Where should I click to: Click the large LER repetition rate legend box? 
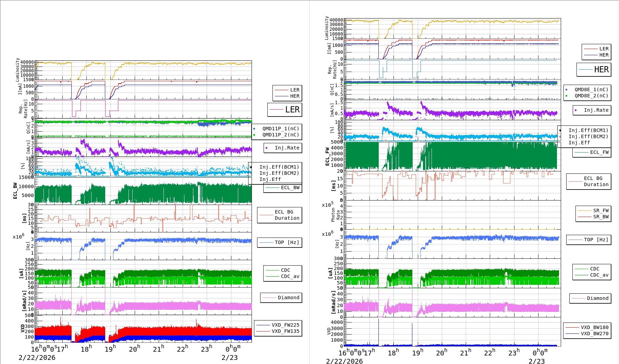click(285, 110)
